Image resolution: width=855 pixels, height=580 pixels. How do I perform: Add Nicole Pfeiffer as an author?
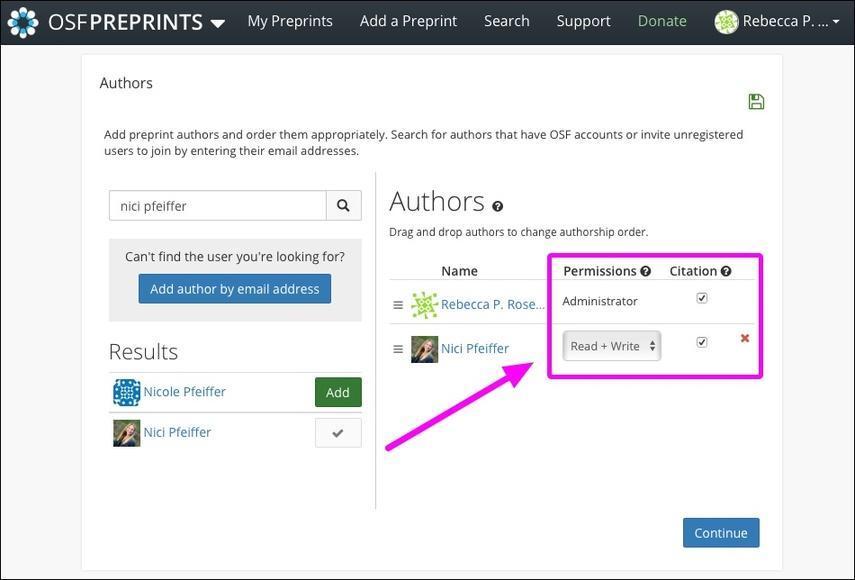click(338, 392)
